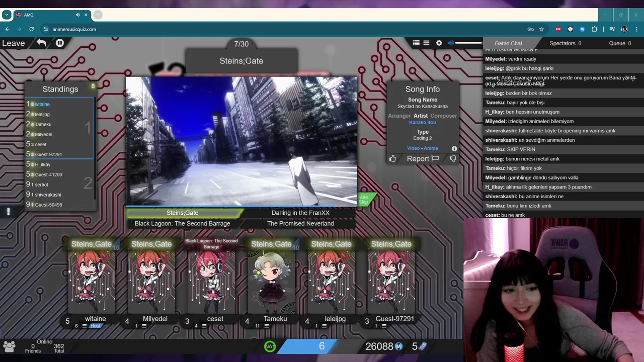Open Tameku's avatar card
This screenshot has height=362, width=644.
[x=272, y=282]
